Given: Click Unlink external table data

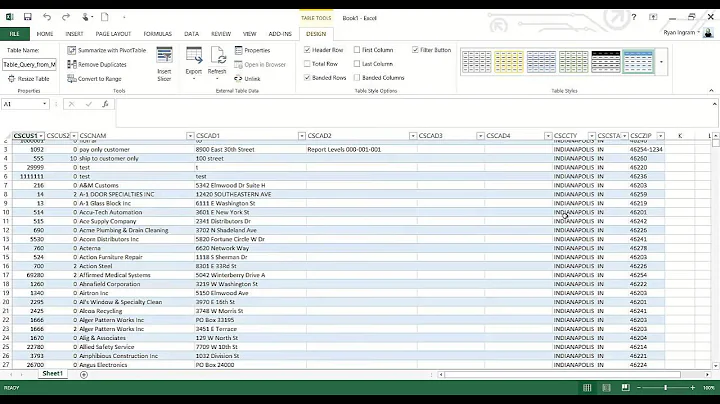Looking at the screenshot, I should click(x=247, y=79).
